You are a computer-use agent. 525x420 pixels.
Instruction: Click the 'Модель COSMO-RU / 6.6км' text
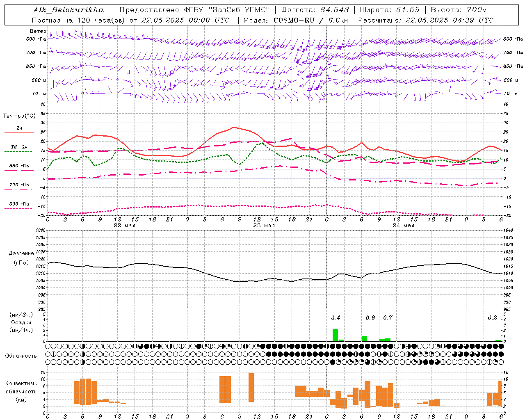(x=296, y=20)
